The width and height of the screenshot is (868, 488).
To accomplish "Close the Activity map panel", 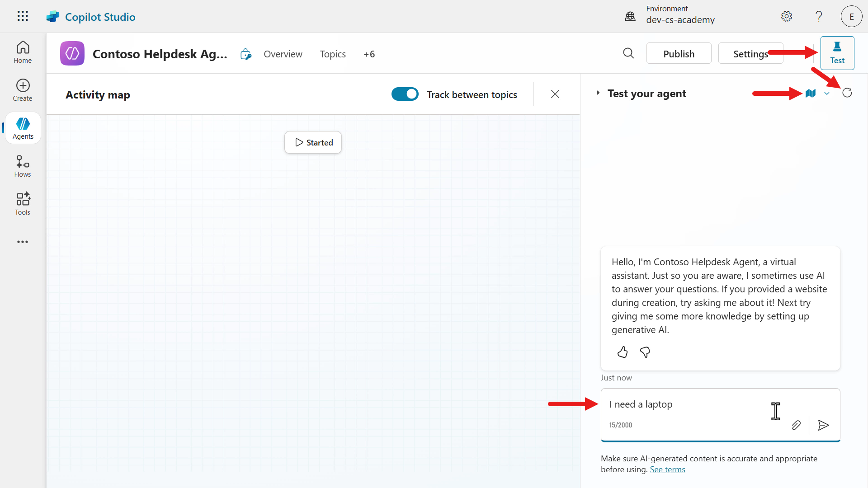I will tap(555, 94).
